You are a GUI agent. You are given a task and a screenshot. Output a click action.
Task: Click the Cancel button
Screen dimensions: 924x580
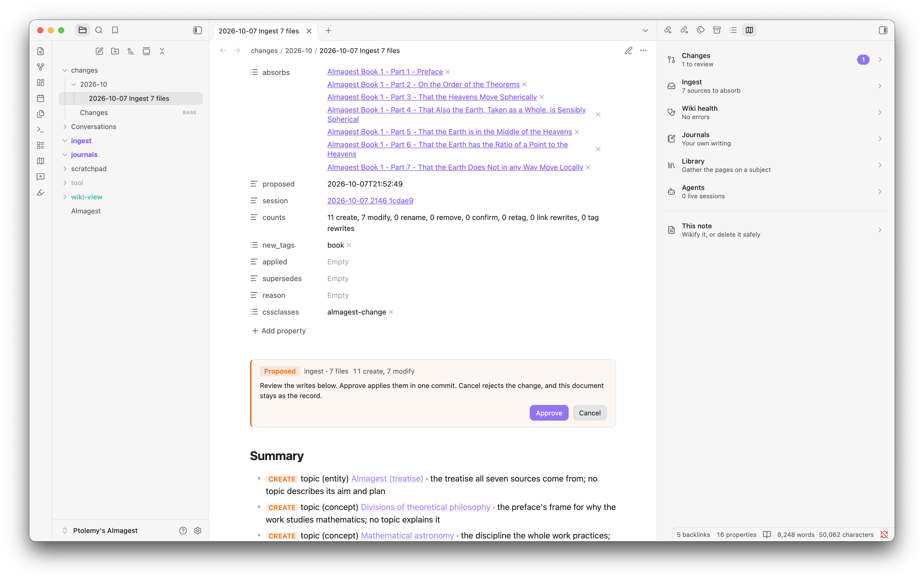click(x=589, y=413)
